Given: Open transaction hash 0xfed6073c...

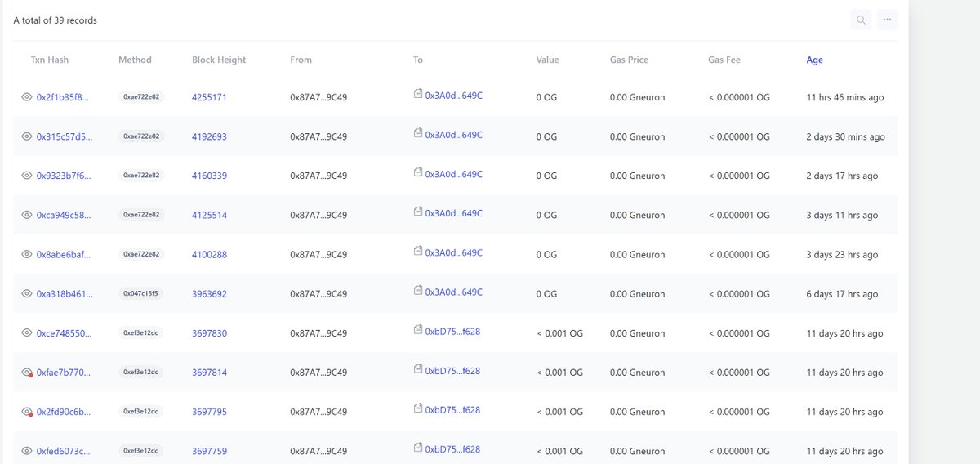Looking at the screenshot, I should point(64,451).
